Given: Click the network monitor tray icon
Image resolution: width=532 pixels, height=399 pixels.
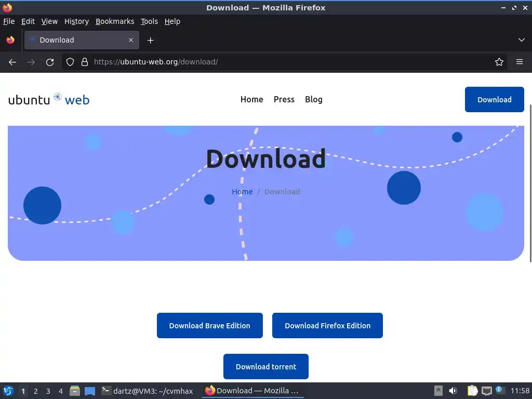Looking at the screenshot, I should pos(486,391).
